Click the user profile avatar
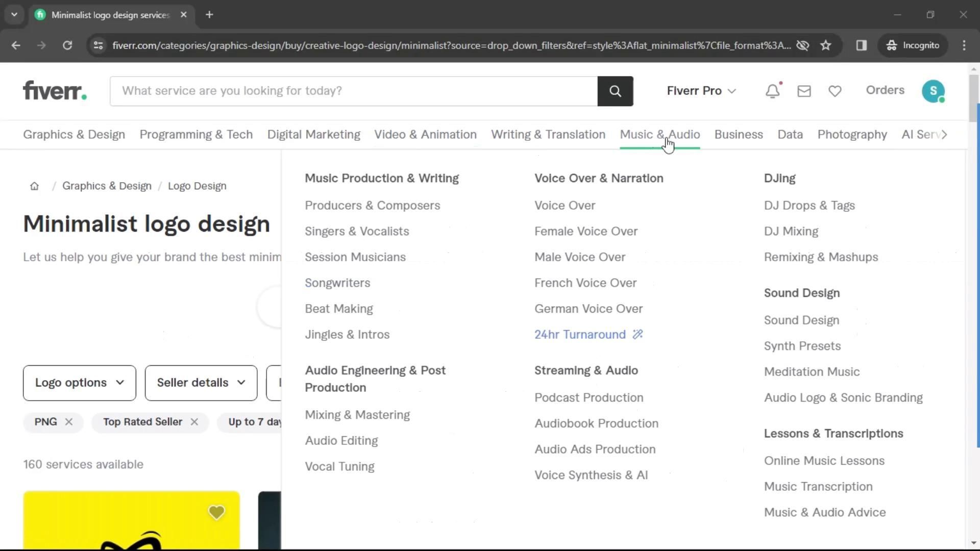Image resolution: width=980 pixels, height=551 pixels. tap(933, 91)
